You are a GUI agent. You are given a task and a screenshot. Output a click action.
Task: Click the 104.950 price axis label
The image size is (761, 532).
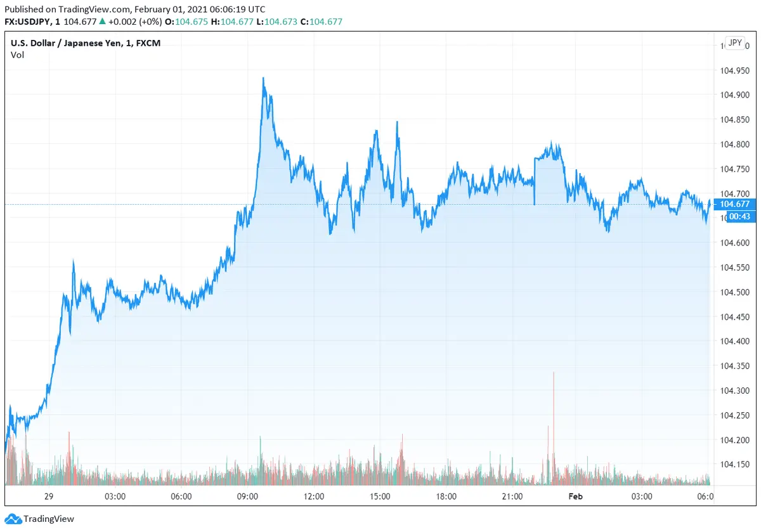point(734,70)
